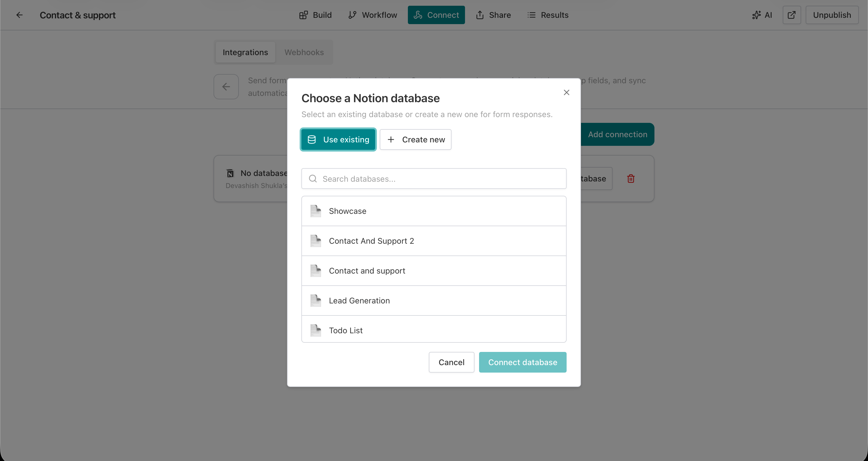Click the Results list icon
This screenshot has width=868, height=461.
[531, 15]
